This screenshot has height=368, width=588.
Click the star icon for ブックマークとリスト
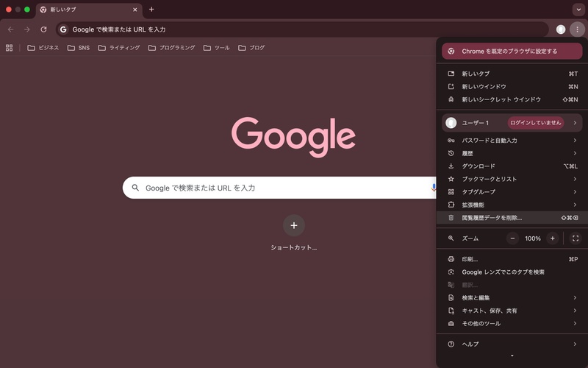(451, 179)
